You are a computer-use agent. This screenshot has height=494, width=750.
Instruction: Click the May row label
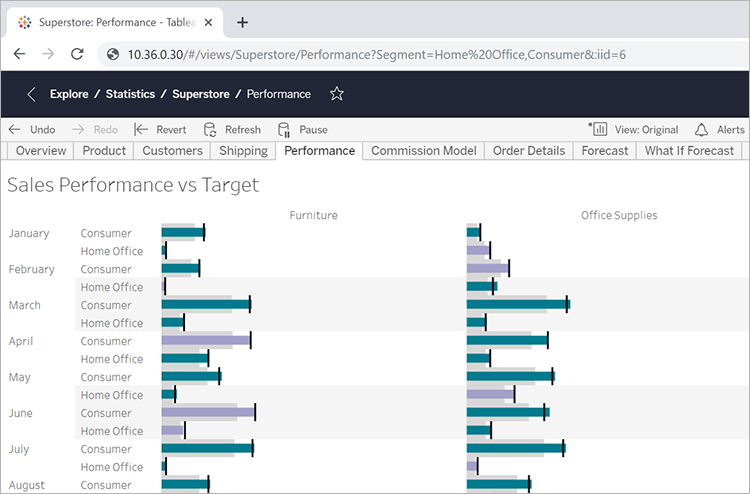click(19, 377)
